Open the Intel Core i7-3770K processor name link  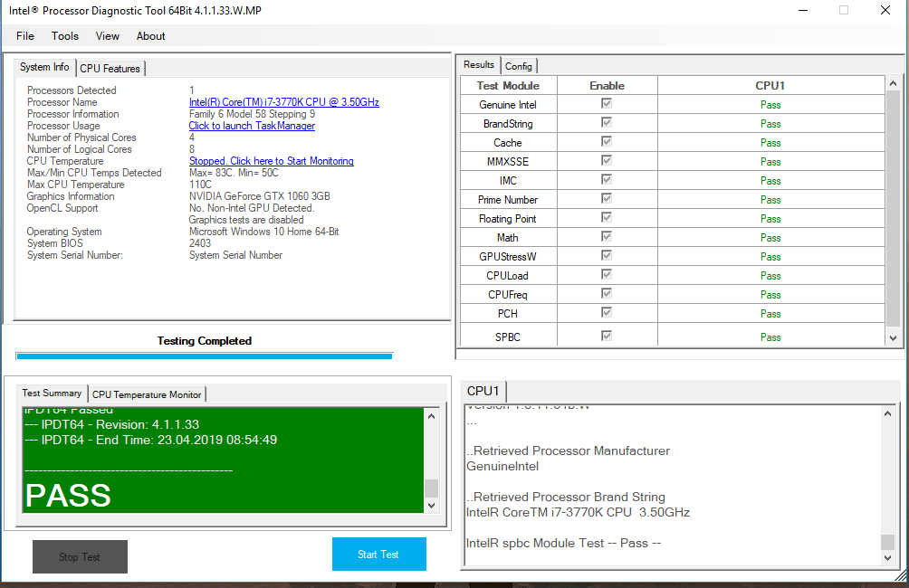(284, 102)
